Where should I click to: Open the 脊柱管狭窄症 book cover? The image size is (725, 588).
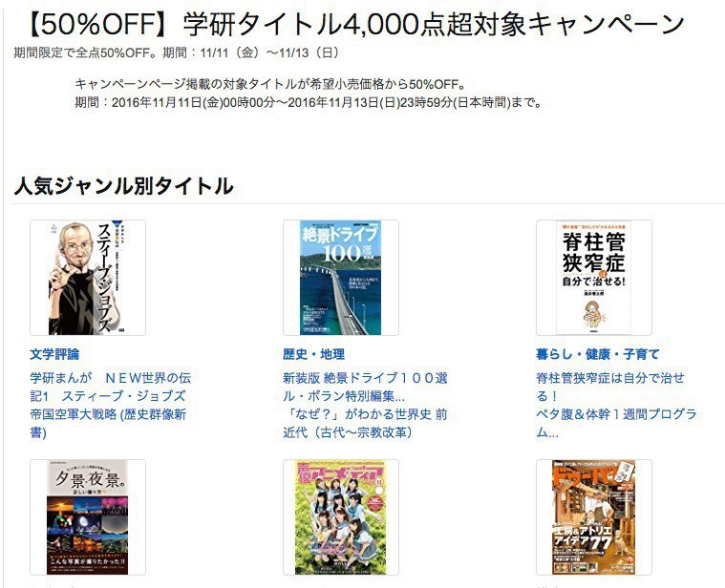click(x=594, y=278)
